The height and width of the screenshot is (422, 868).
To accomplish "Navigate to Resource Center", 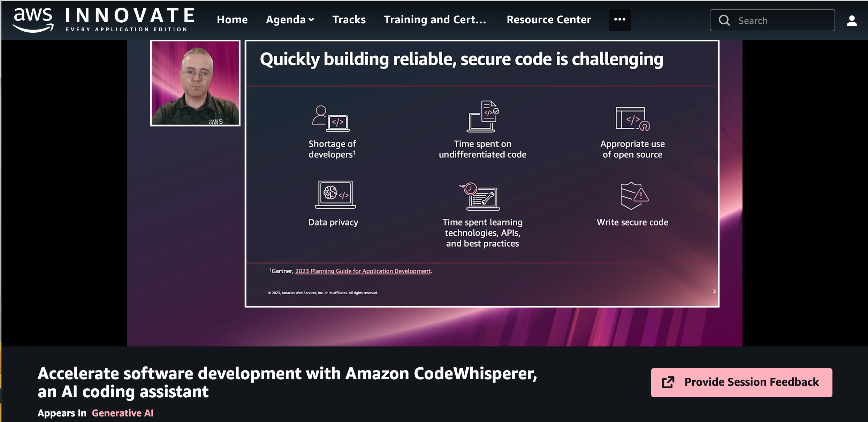I will 549,19.
